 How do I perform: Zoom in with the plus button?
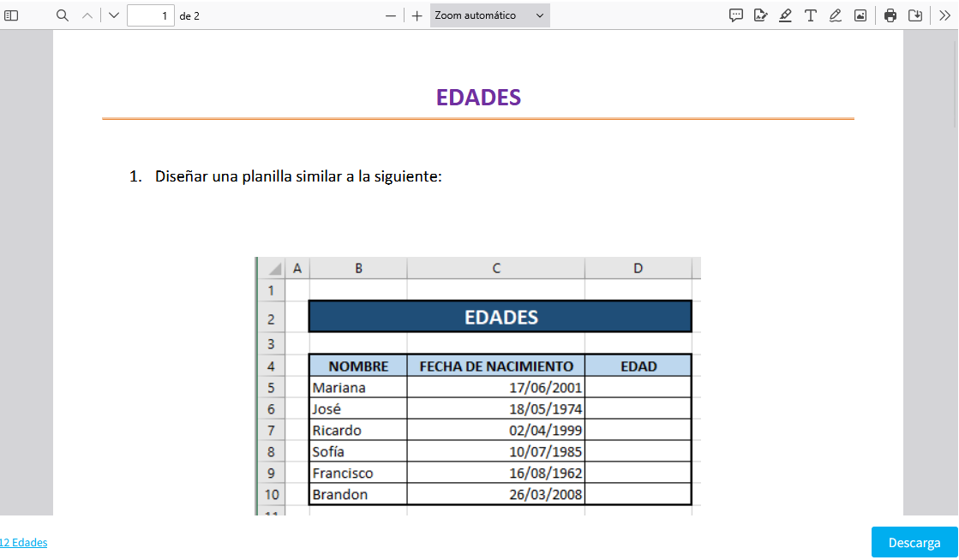(x=417, y=15)
